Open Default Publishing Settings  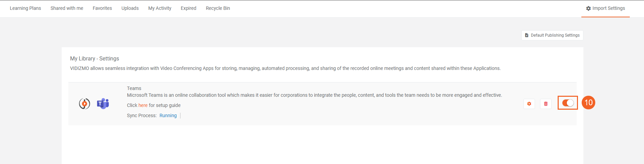pos(552,35)
